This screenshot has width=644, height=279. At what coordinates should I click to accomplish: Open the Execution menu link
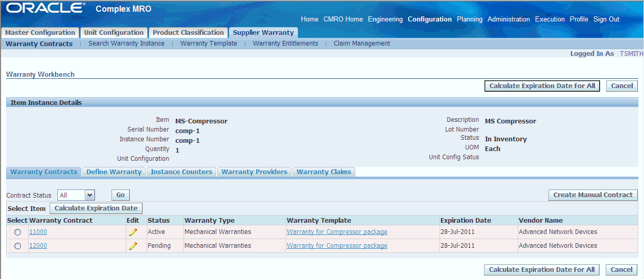[x=550, y=19]
